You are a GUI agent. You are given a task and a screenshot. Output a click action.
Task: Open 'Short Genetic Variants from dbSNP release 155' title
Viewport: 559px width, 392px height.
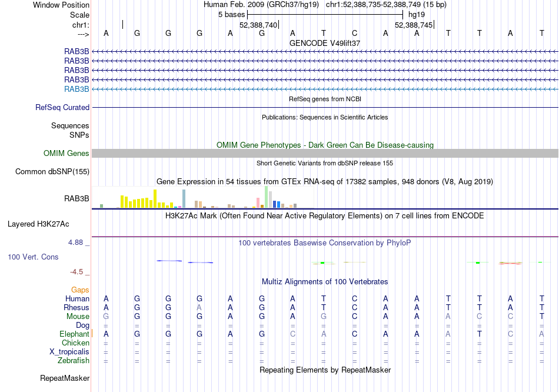[x=325, y=164]
